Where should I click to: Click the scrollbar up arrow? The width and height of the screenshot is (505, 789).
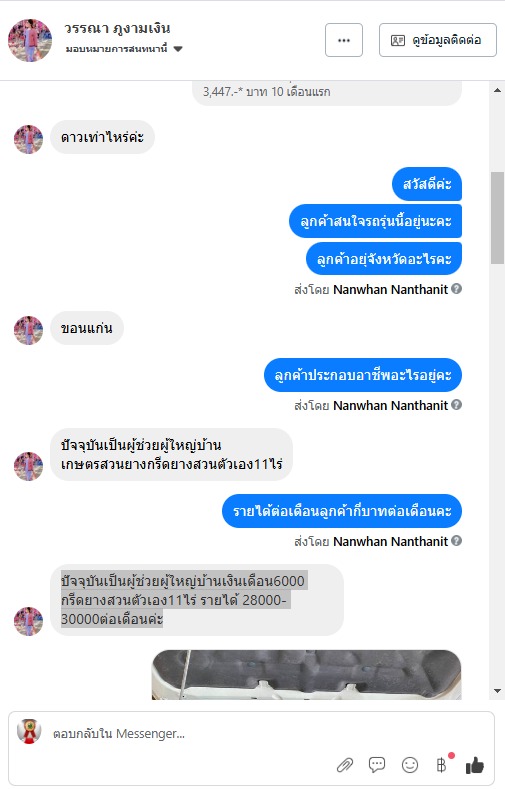point(497,91)
